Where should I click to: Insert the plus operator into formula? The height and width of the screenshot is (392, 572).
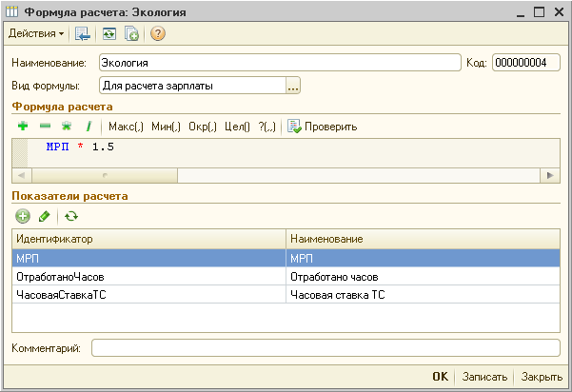tap(23, 127)
